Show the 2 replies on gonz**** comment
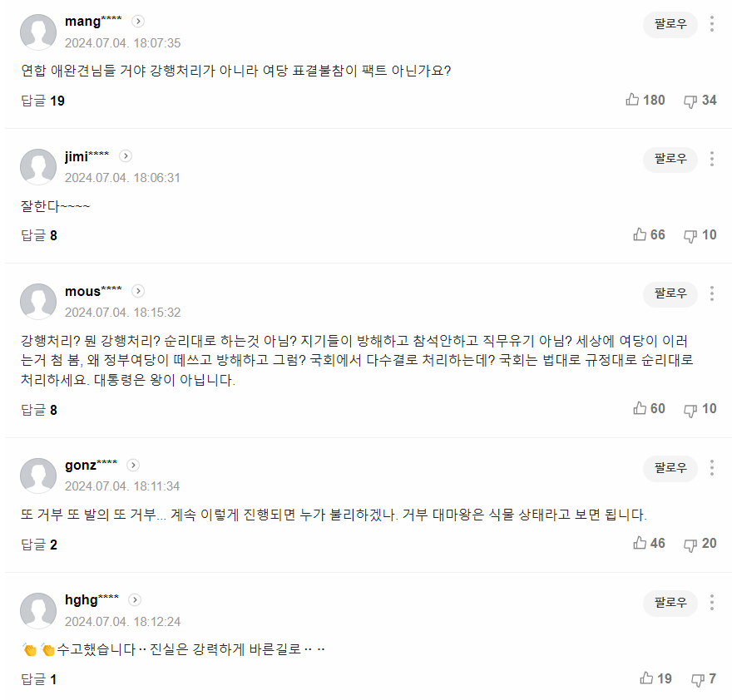This screenshot has height=700, width=732. tap(39, 545)
